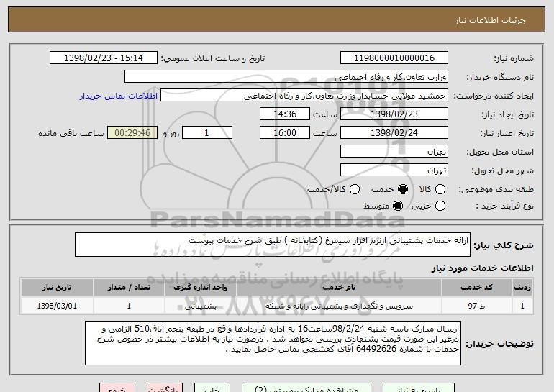
Task: Click the اطلاعات خدمات مورد نیاز section heading
Action: [482, 268]
